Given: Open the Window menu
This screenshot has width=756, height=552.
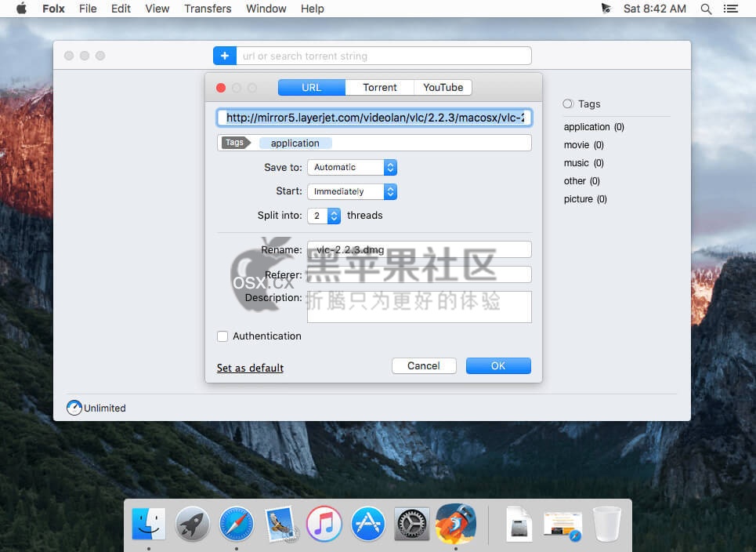Looking at the screenshot, I should click(x=266, y=9).
